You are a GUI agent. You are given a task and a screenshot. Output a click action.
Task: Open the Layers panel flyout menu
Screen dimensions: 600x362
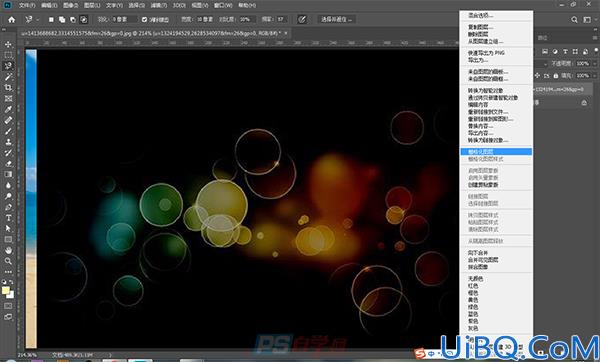click(x=595, y=38)
